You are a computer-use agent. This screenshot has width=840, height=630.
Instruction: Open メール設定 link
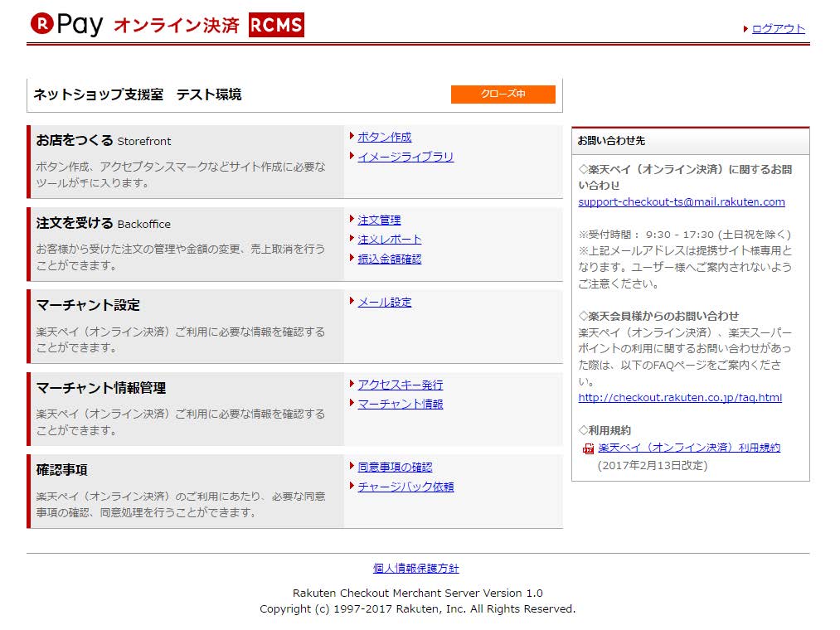click(x=385, y=303)
